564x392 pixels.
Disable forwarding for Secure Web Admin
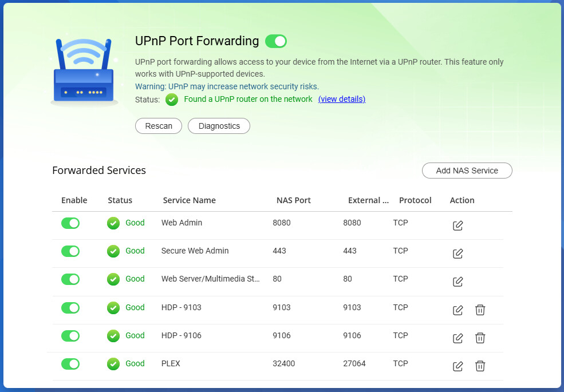click(x=70, y=251)
